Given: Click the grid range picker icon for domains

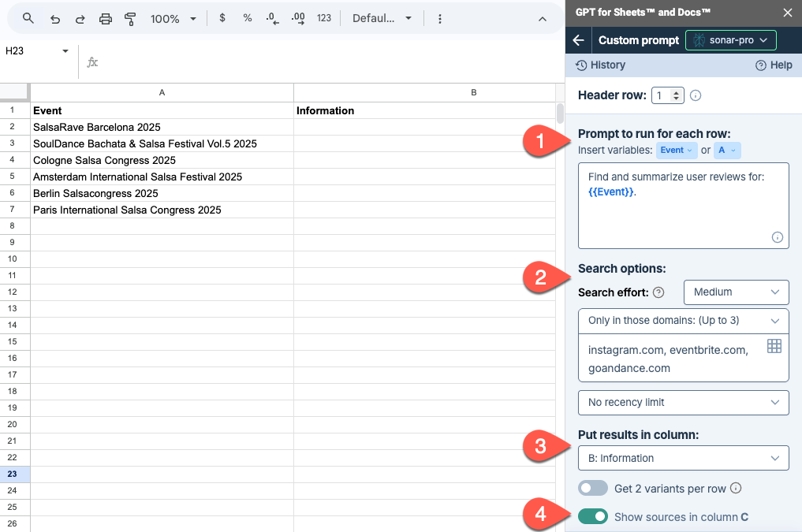Looking at the screenshot, I should 774,346.
